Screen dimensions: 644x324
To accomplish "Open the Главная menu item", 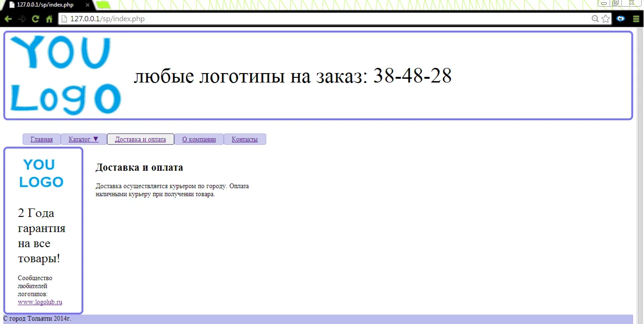I will tap(41, 139).
